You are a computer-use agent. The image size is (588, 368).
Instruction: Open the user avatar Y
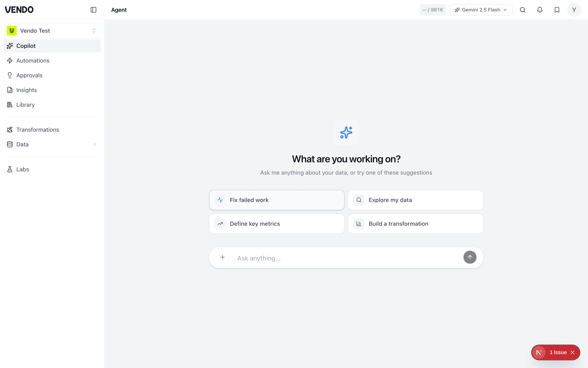pyautogui.click(x=574, y=10)
